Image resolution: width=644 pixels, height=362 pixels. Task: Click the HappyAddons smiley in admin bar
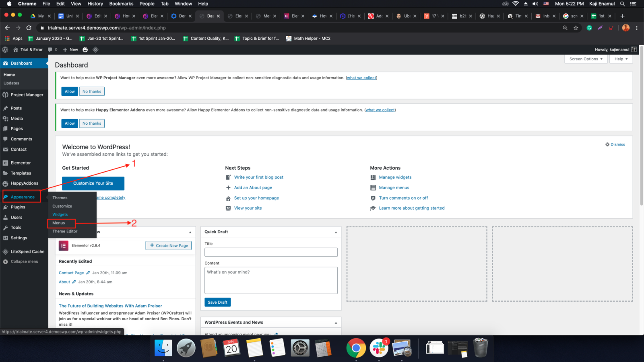click(85, 49)
